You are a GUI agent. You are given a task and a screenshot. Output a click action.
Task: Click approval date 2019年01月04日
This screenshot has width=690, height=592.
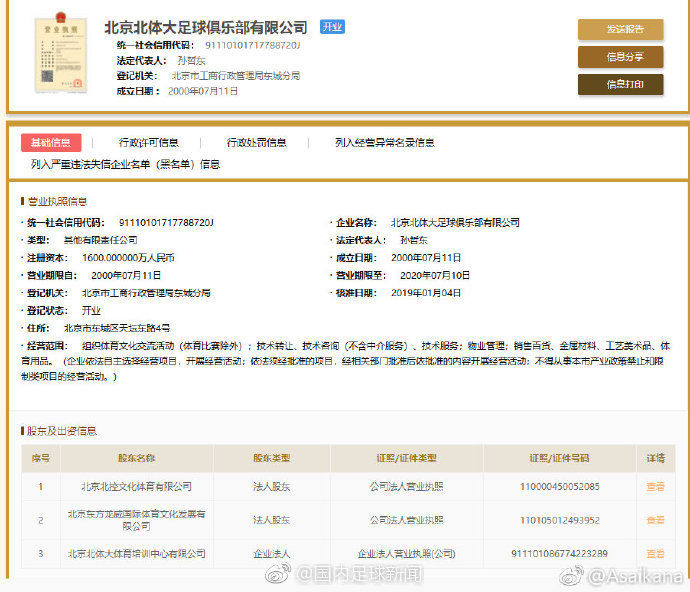click(x=426, y=293)
